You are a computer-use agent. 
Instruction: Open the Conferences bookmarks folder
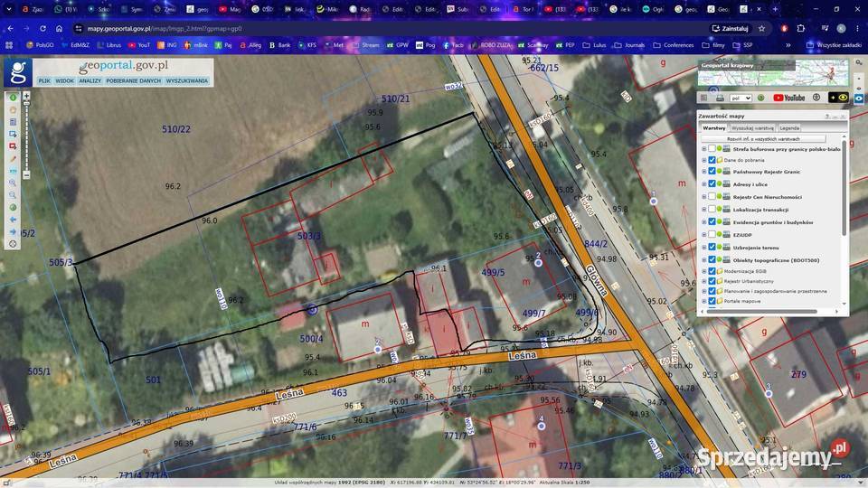point(673,45)
